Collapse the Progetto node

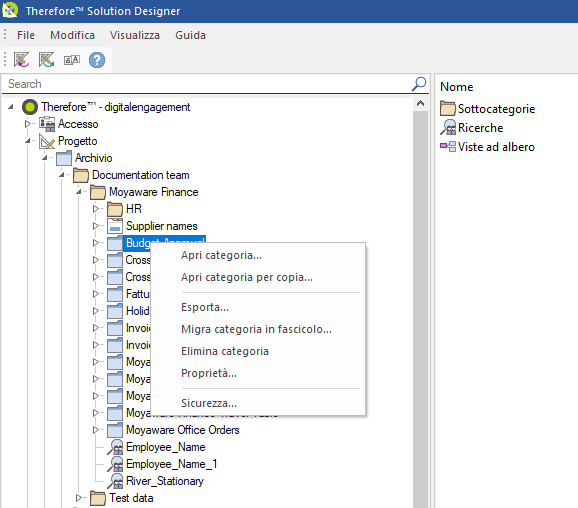[28, 141]
